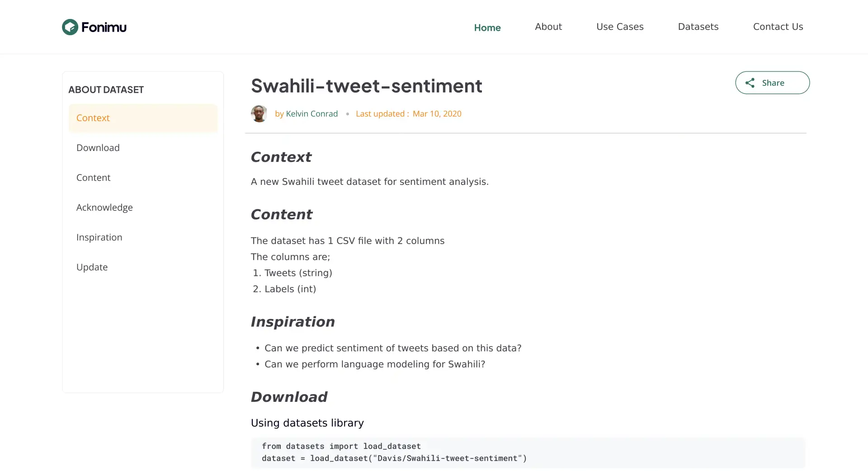This screenshot has height=471, width=868.
Task: Browse the Datasets page
Action: pyautogui.click(x=698, y=27)
